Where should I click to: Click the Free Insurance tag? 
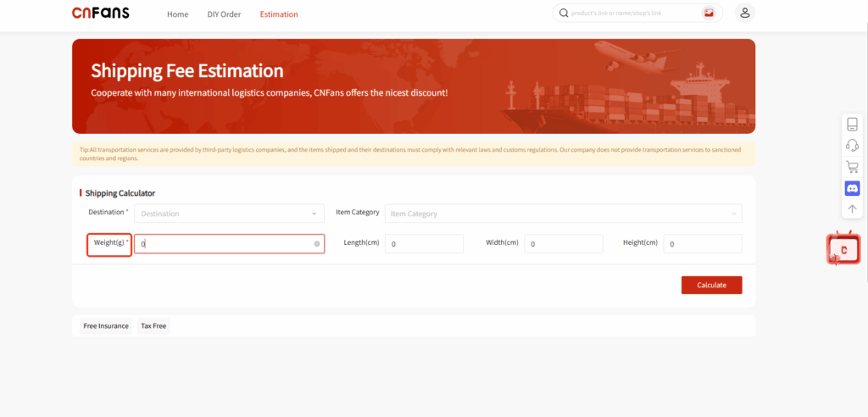[106, 325]
